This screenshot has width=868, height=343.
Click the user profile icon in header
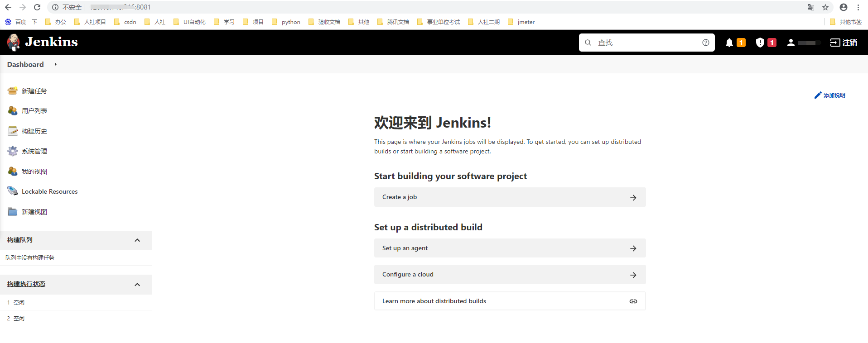pyautogui.click(x=791, y=43)
